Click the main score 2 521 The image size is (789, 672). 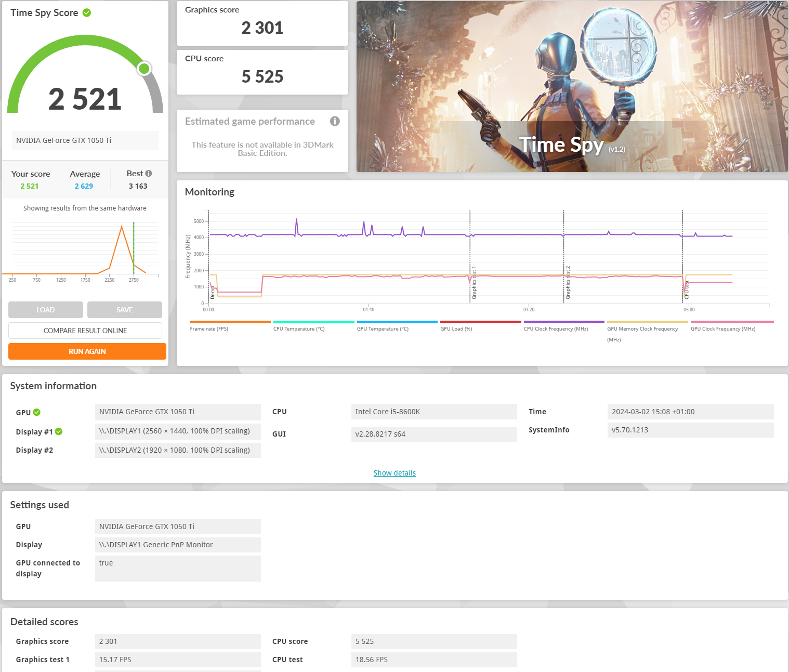(85, 99)
